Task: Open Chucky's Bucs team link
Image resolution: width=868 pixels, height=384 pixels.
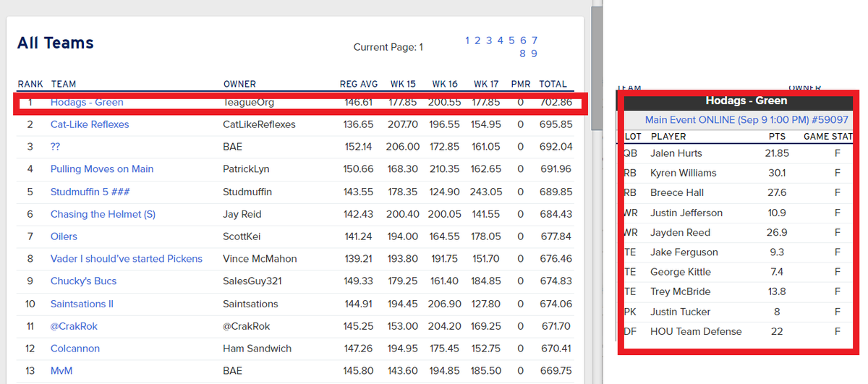Action: [83, 281]
